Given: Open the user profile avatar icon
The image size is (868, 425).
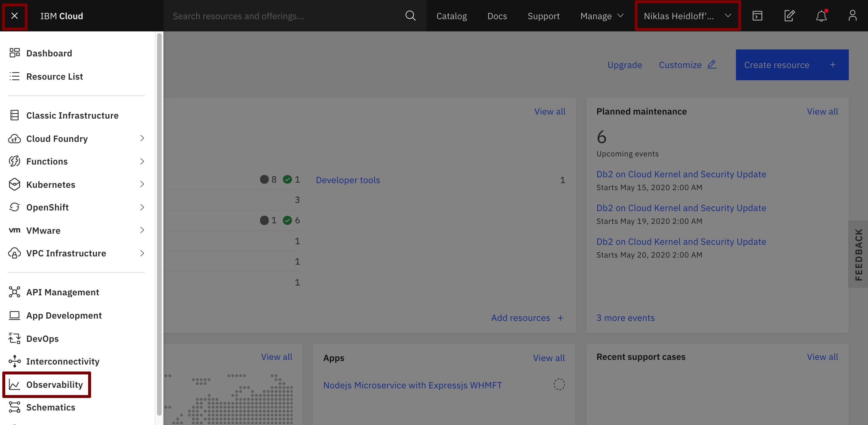Looking at the screenshot, I should [853, 16].
